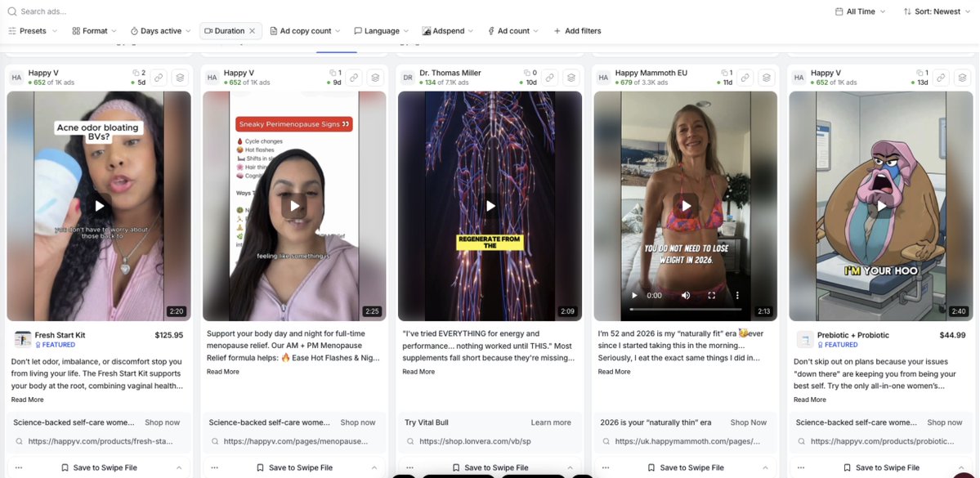Collapse the Happy Mammoth card chevron
980x478 pixels.
[x=766, y=467]
